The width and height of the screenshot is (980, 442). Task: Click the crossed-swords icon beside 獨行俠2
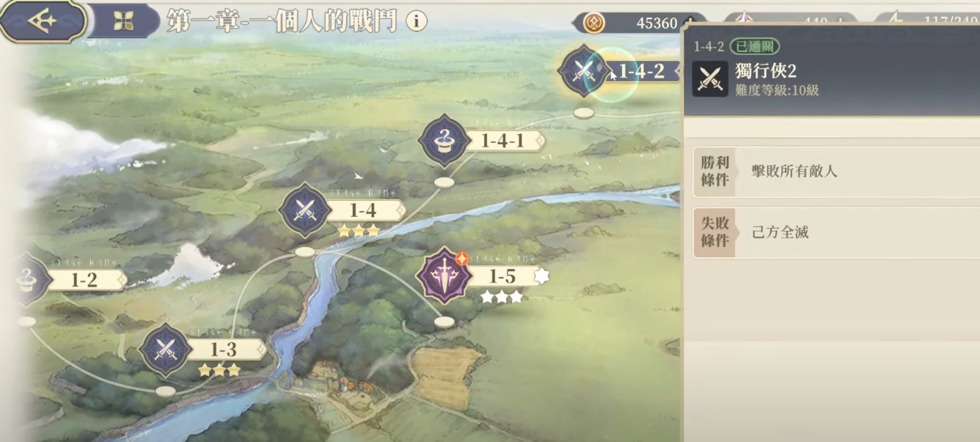710,79
